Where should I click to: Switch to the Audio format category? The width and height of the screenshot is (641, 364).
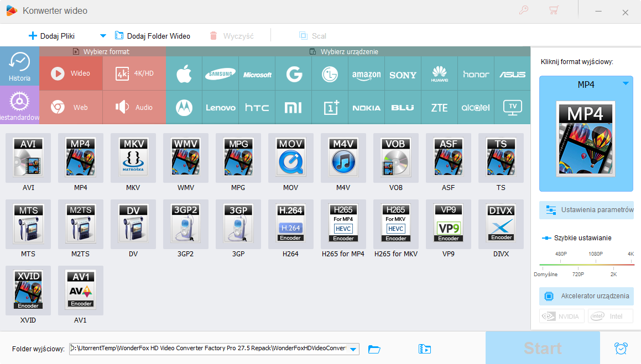(134, 107)
